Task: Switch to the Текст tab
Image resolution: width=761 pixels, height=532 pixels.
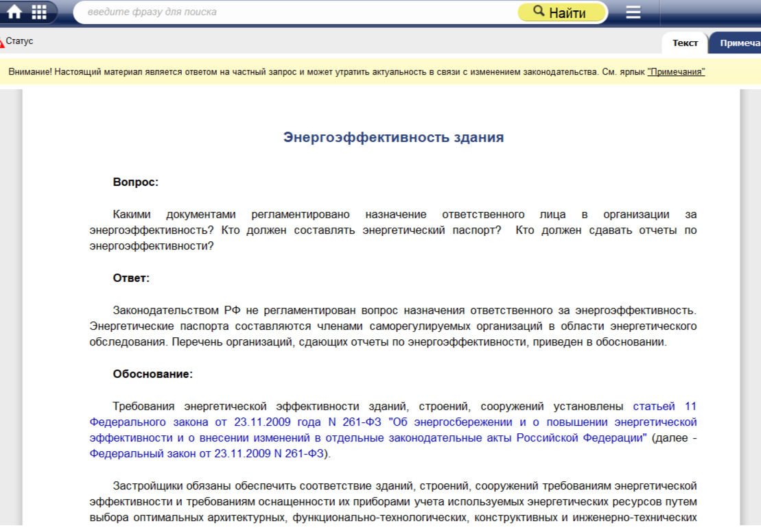Action: [685, 43]
